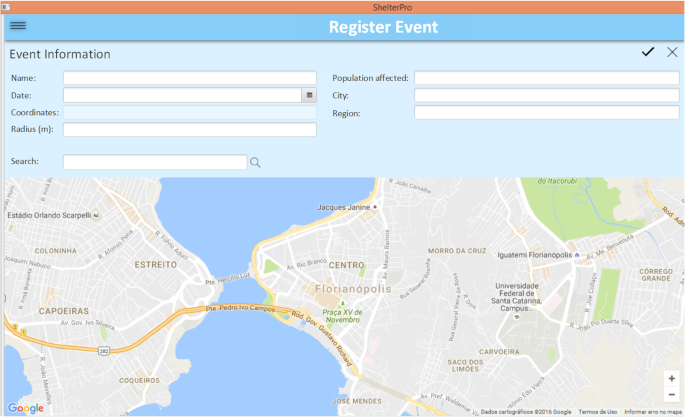Screen dimensions: 685x417
Task: Click the CARVOEIRA neighborhood label
Action: click(x=499, y=352)
